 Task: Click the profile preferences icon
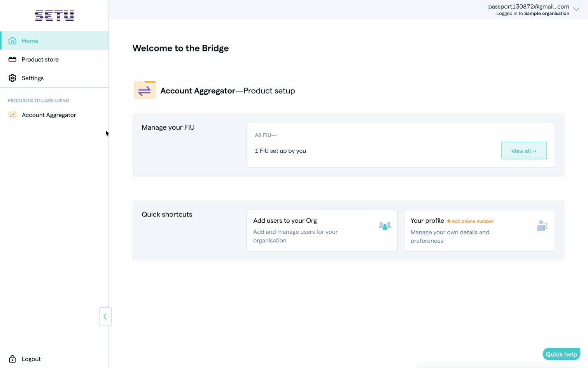[x=542, y=226]
